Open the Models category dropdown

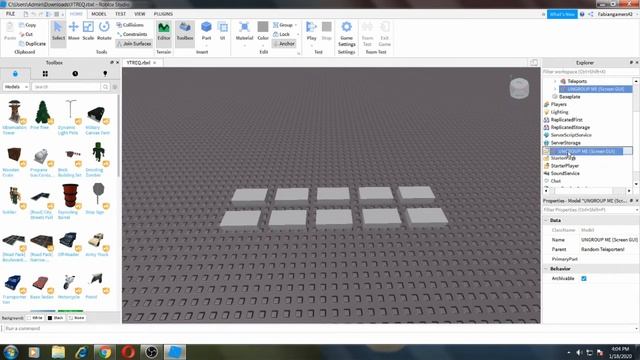16,87
